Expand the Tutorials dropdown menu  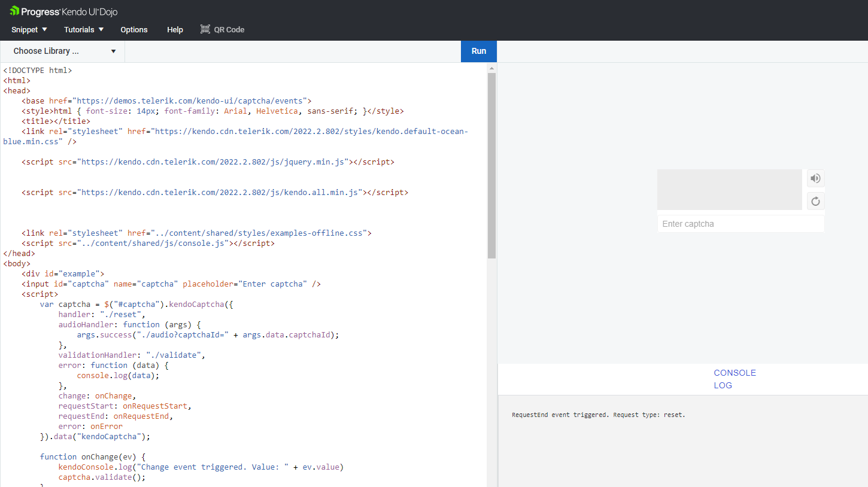(84, 29)
